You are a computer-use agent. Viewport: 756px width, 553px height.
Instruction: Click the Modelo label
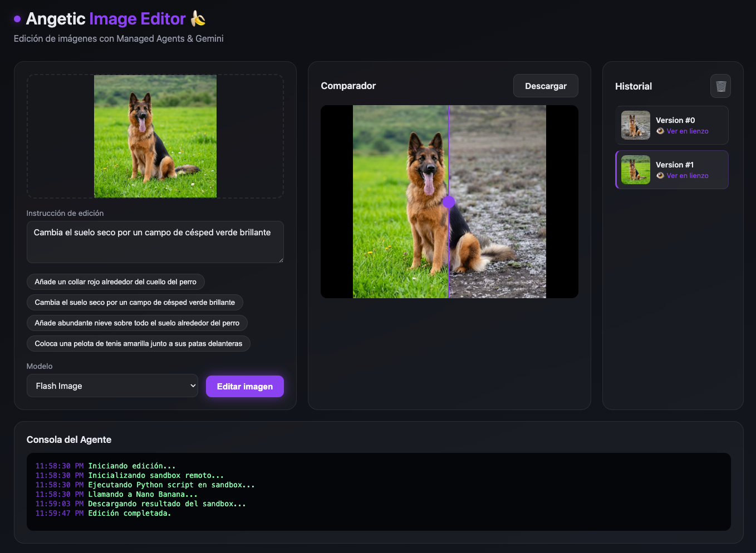point(40,366)
